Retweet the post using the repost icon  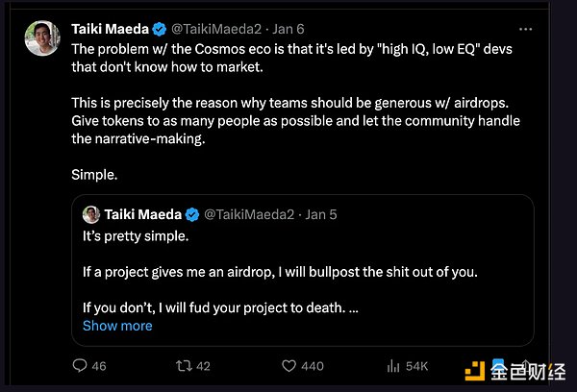pyautogui.click(x=184, y=366)
